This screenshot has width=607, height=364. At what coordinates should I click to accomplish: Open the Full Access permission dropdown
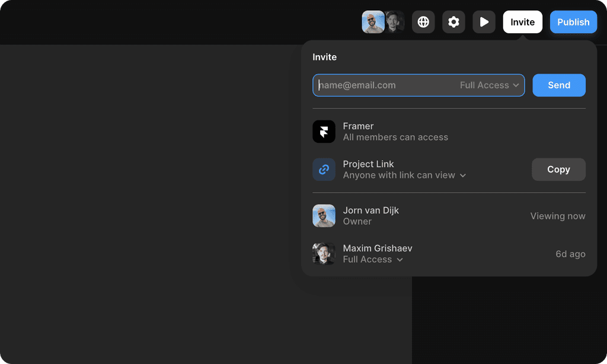pyautogui.click(x=490, y=85)
